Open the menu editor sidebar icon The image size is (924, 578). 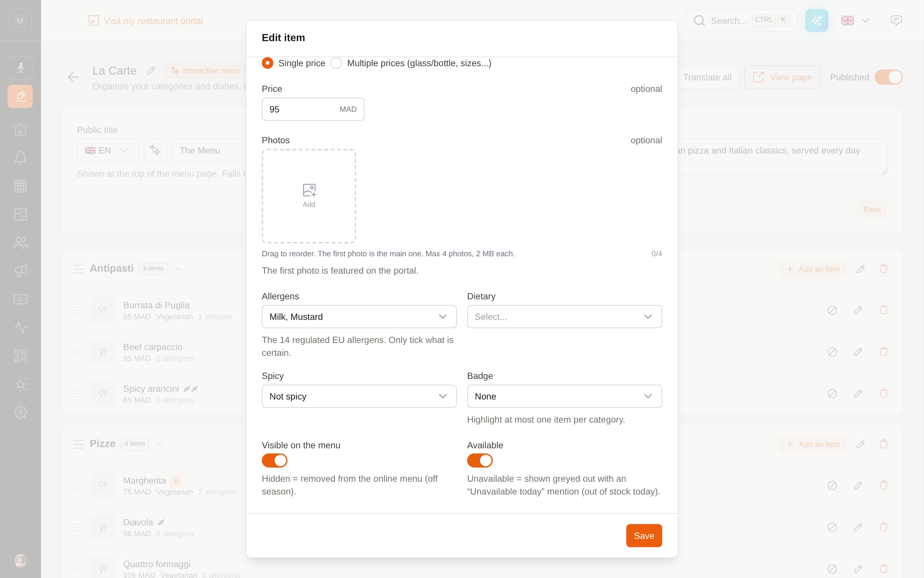click(20, 96)
